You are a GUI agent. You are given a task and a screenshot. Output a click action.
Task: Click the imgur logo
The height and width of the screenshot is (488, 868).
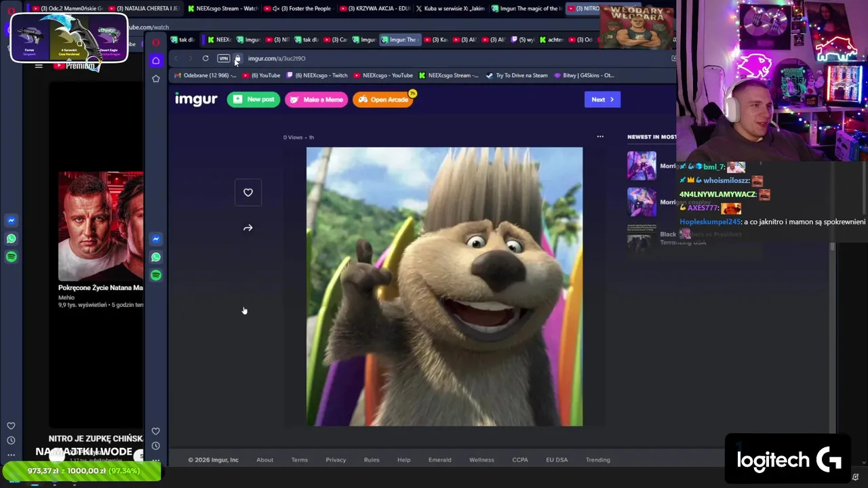coord(196,99)
